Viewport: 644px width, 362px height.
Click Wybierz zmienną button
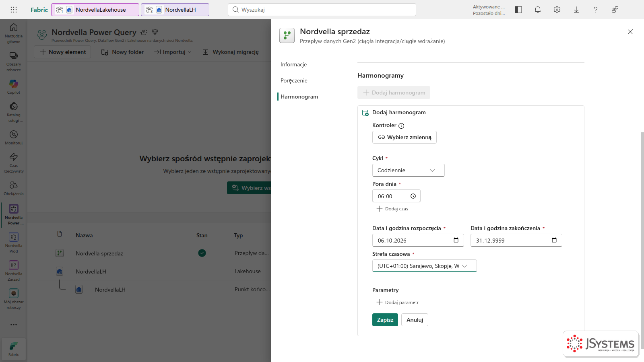[405, 137]
